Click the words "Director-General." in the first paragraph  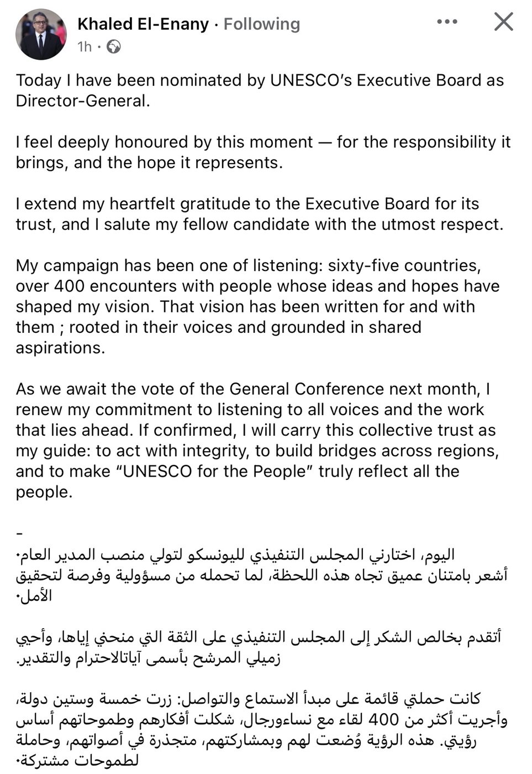pos(83,101)
